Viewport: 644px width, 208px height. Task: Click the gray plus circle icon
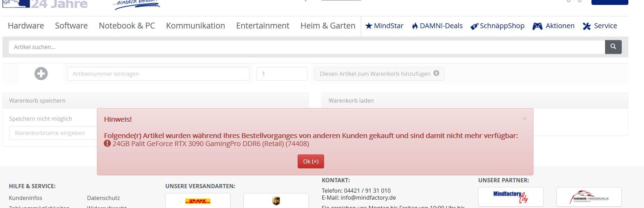coord(41,74)
